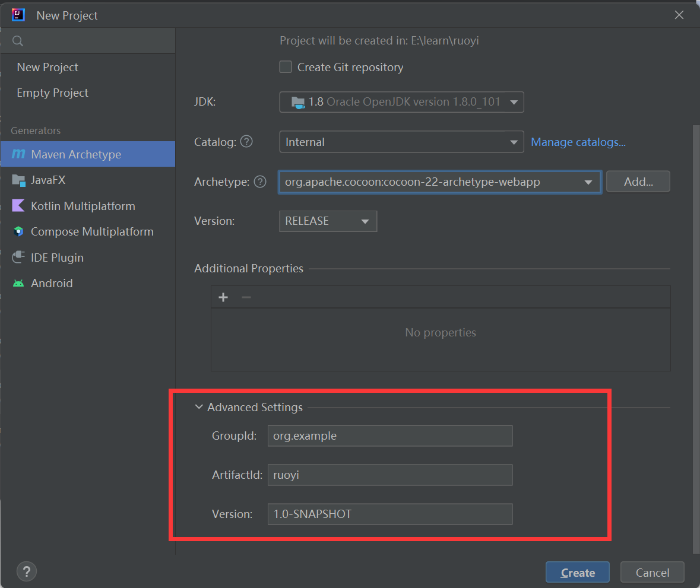Viewport: 700px width, 588px height.
Task: Click the help icon next to Archetype
Action: coord(260,182)
